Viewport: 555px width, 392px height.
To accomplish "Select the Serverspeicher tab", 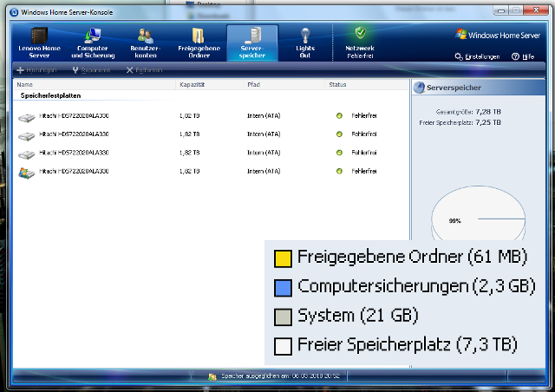I will [x=252, y=42].
